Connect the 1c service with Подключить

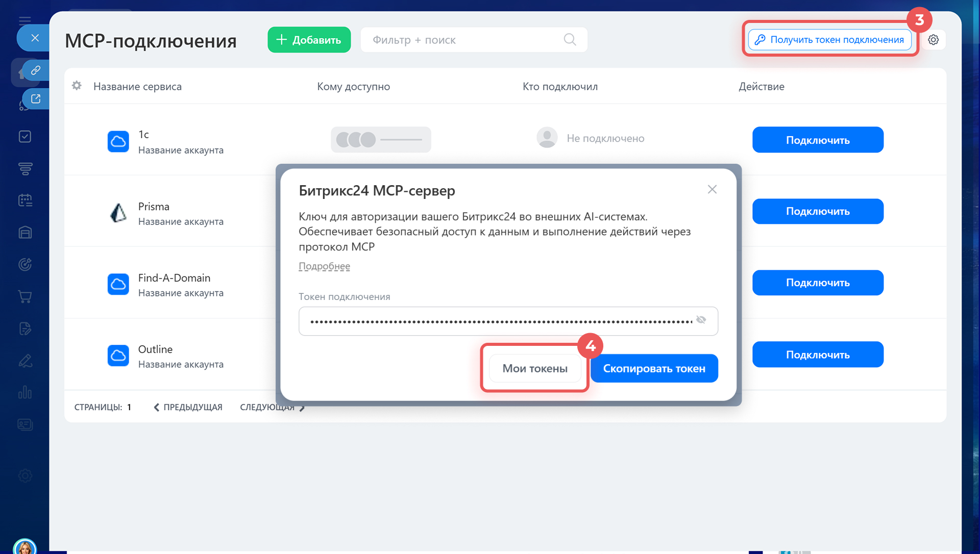coord(817,140)
